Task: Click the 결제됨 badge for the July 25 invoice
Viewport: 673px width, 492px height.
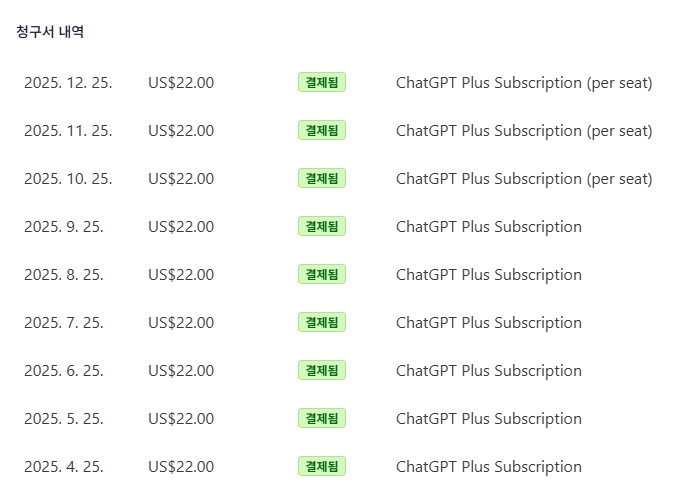Action: [321, 323]
